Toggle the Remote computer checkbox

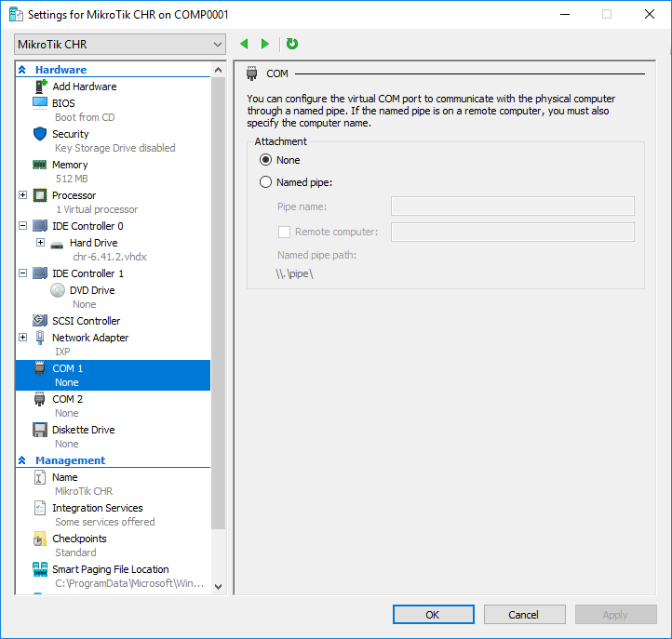click(285, 232)
